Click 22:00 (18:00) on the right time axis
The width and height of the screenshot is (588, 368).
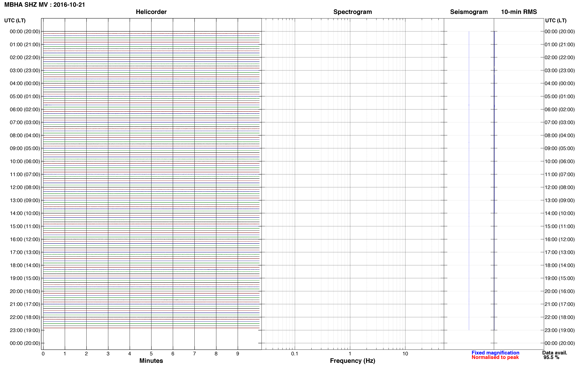click(560, 317)
